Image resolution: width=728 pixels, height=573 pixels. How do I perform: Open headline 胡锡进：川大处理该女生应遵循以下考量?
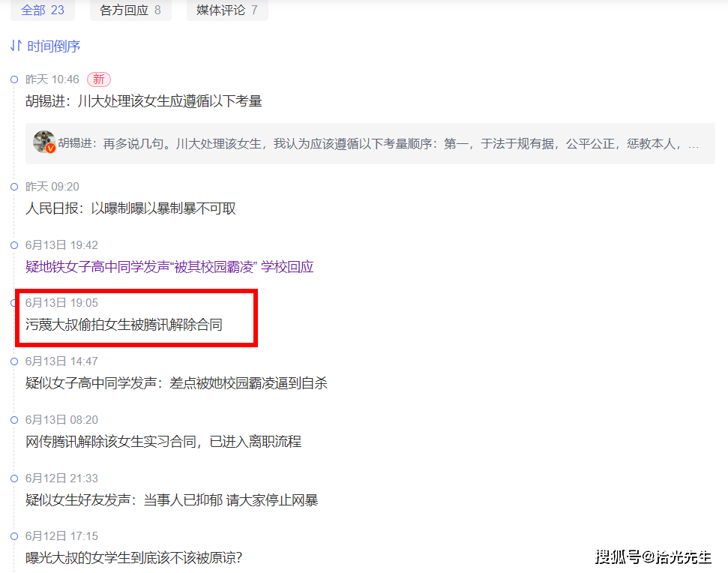144,100
